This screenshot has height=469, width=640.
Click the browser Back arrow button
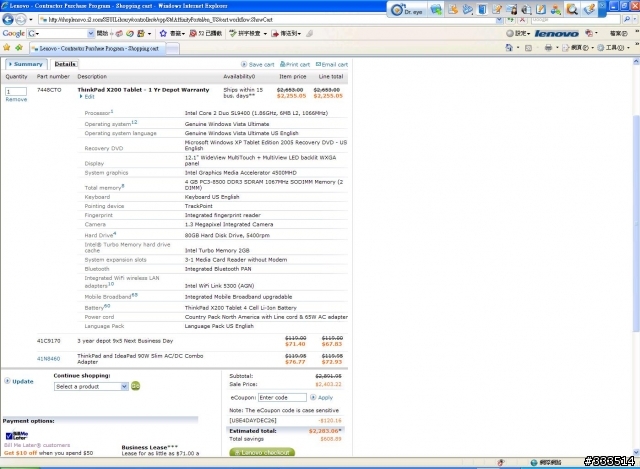(x=8, y=19)
